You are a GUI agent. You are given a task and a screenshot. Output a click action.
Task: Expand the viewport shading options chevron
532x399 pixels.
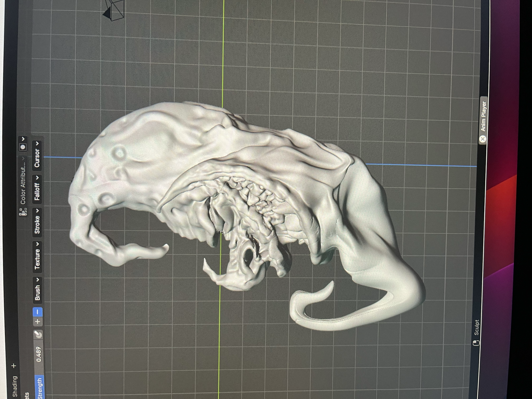[x=23, y=139]
